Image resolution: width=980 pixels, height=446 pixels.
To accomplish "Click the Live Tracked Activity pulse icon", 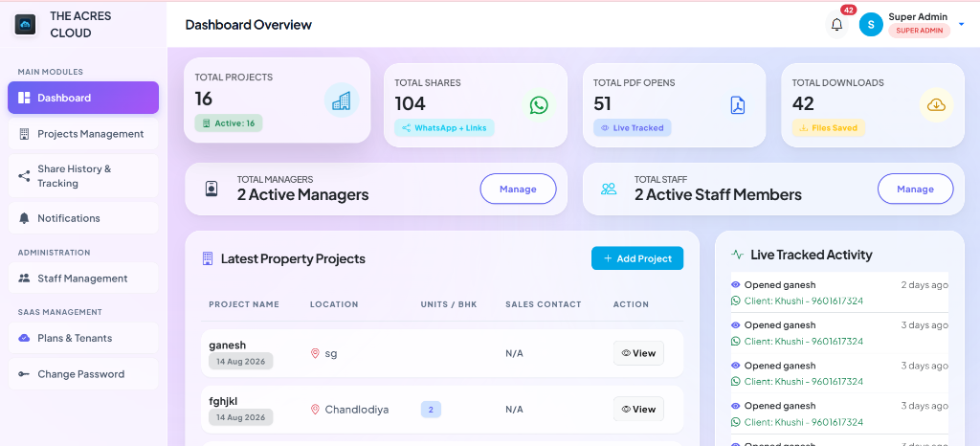I will pyautogui.click(x=738, y=255).
